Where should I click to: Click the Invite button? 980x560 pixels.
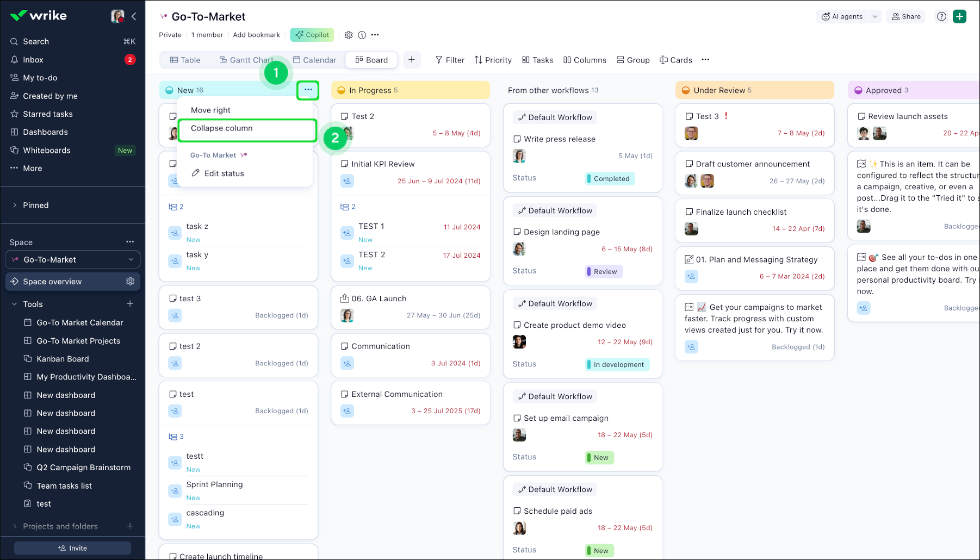(x=72, y=548)
